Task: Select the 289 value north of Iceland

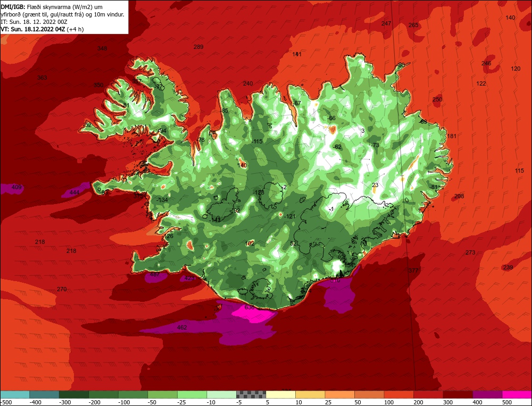Action: pos(198,47)
